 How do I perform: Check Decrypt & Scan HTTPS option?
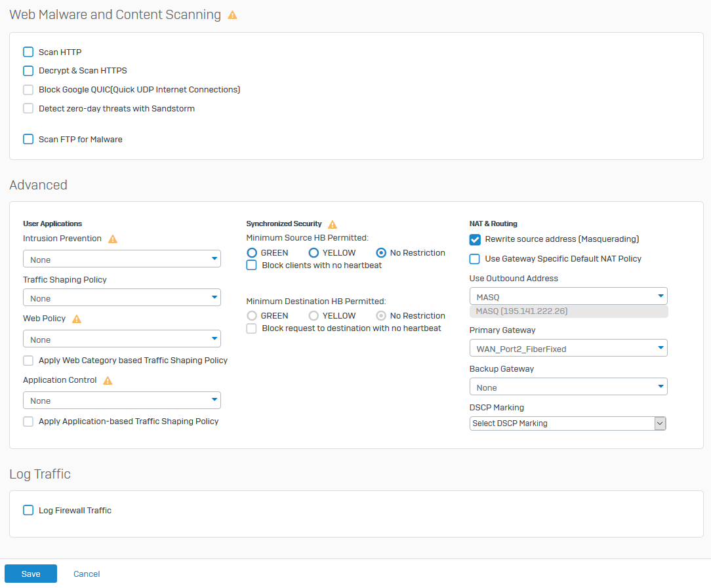pyautogui.click(x=28, y=70)
